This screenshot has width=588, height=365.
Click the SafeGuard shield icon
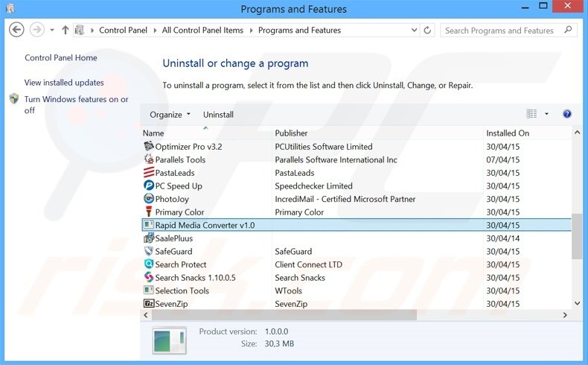tap(149, 251)
